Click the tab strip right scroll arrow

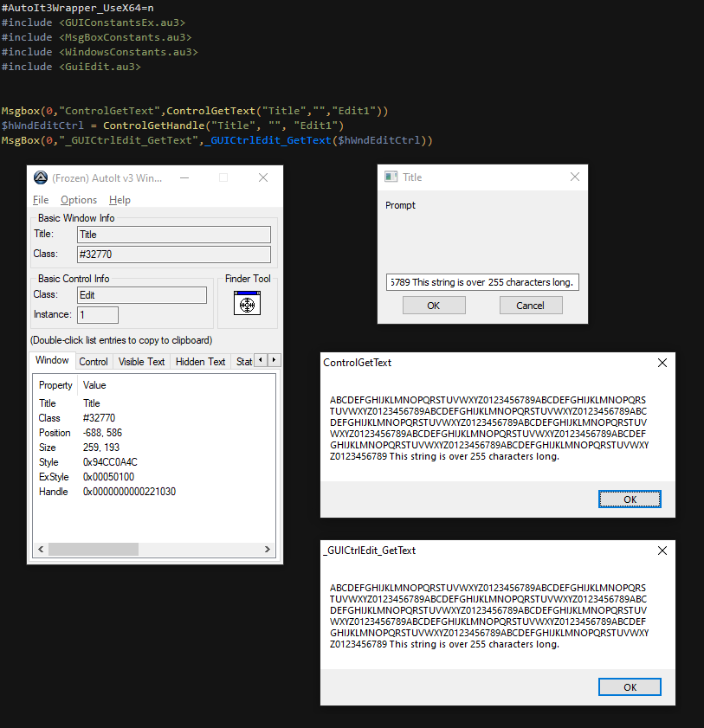click(274, 360)
